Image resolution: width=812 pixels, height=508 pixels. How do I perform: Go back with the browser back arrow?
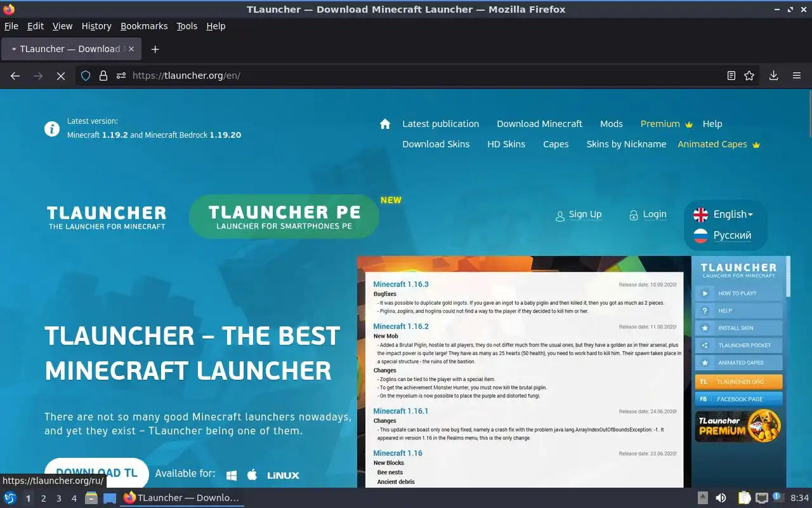pos(15,76)
